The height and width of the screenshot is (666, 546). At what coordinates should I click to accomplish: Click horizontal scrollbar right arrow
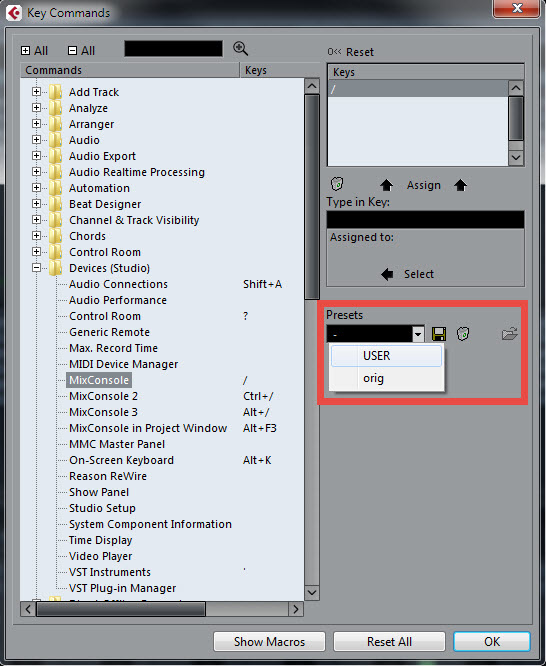296,610
